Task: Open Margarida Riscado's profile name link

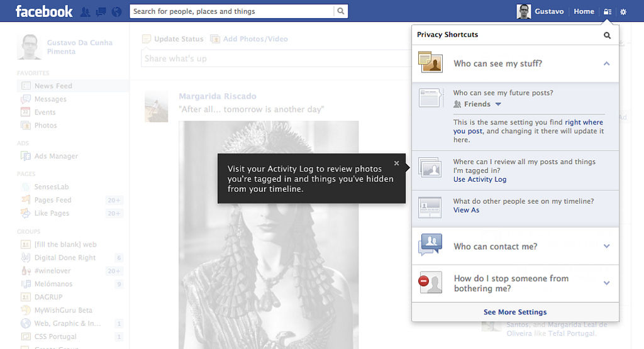Action: click(x=217, y=96)
